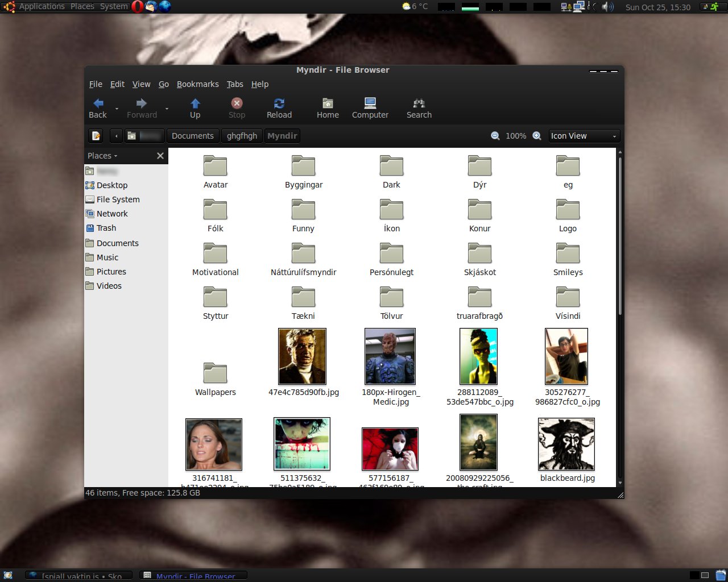Go to Home folder via toolbar icon
Screen dimensions: 728x582
328,103
